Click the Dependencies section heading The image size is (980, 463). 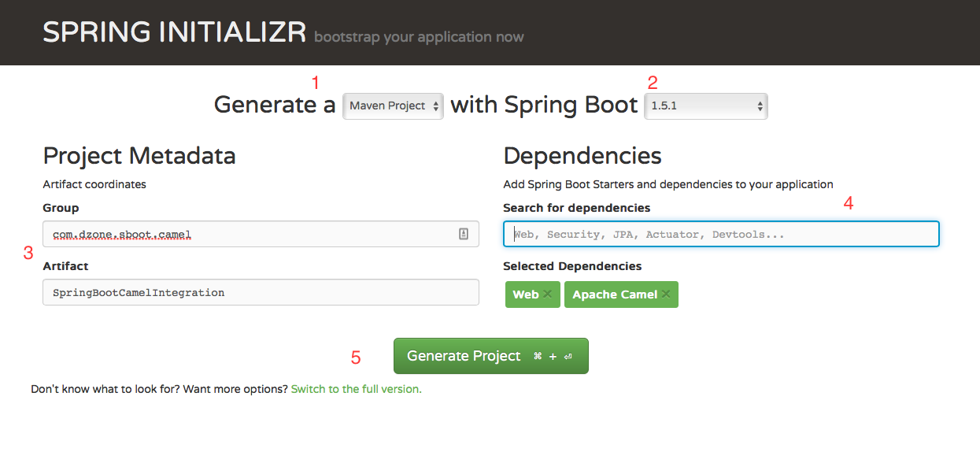click(x=582, y=155)
